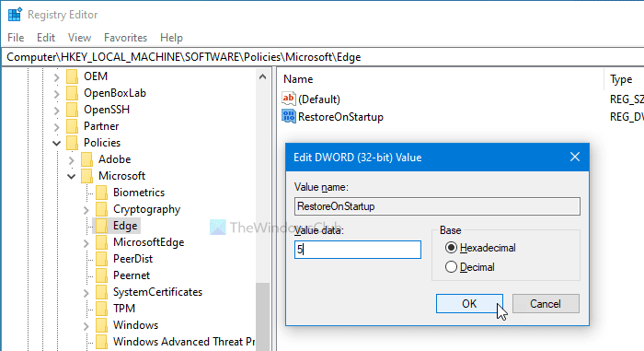The height and width of the screenshot is (351, 644).
Task: Select the (Default) value name
Action: click(x=319, y=99)
